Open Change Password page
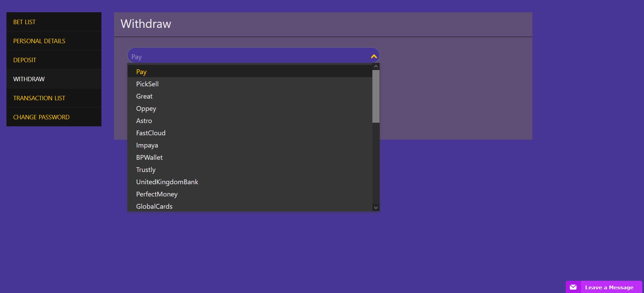644x293 pixels. coord(54,117)
